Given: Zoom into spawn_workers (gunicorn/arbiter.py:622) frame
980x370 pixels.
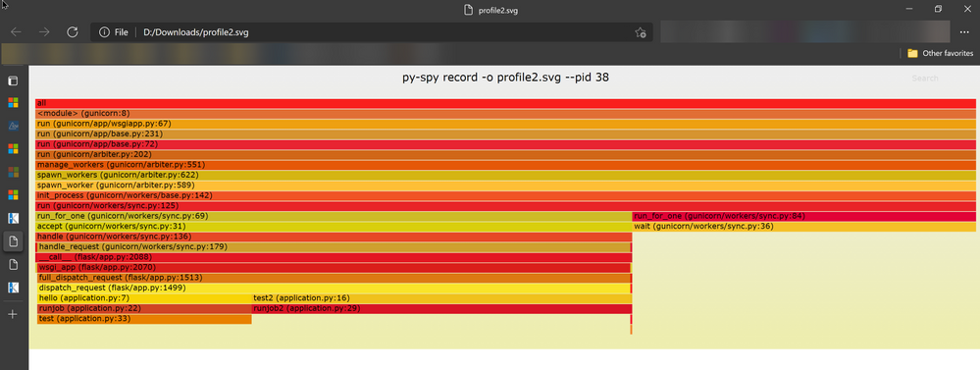Looking at the screenshot, I should 505,175.
